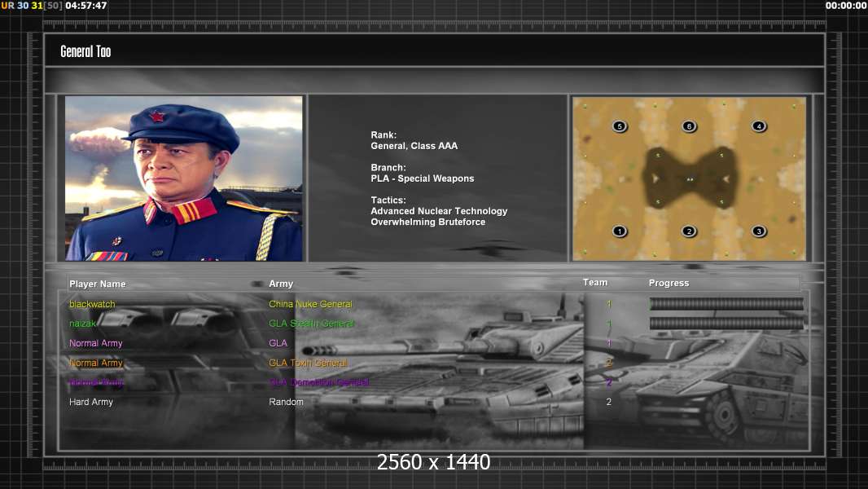Image resolution: width=868 pixels, height=489 pixels.
Task: Click the China Nuke General army label
Action: coord(310,304)
